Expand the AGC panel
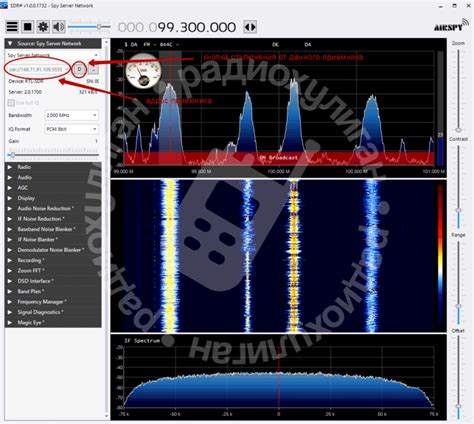Screen dimensions: 474x424 tap(53, 188)
